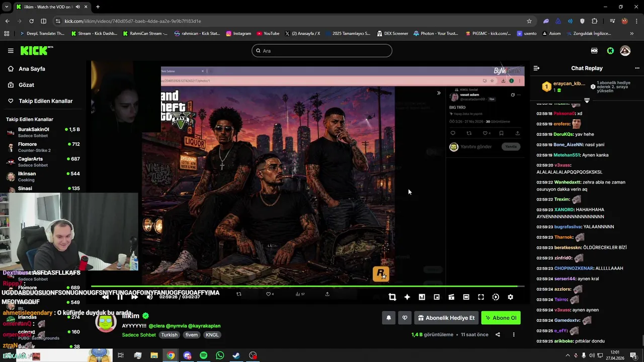
Task: Open the DEX Screener bookmark
Action: coord(392,34)
